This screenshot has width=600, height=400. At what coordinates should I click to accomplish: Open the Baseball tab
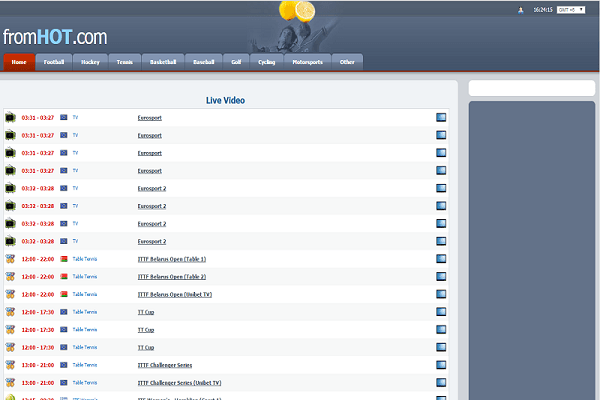tap(204, 62)
